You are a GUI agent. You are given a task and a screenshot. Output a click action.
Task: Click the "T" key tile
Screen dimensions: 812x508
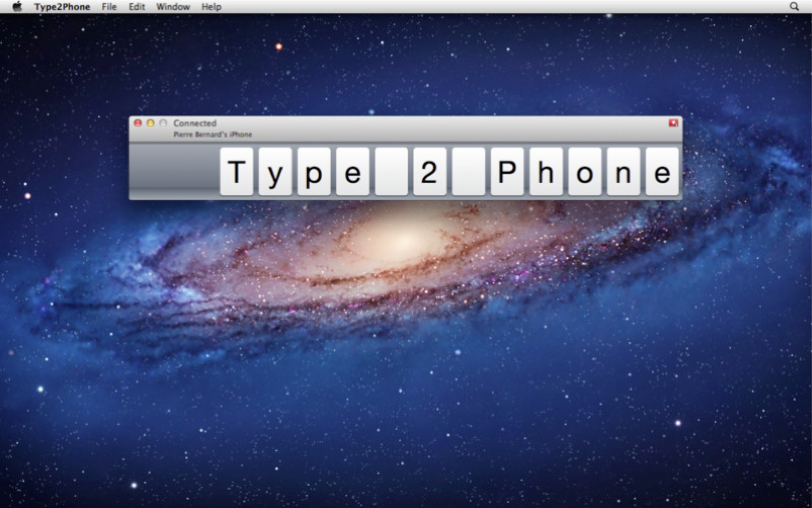click(x=236, y=171)
